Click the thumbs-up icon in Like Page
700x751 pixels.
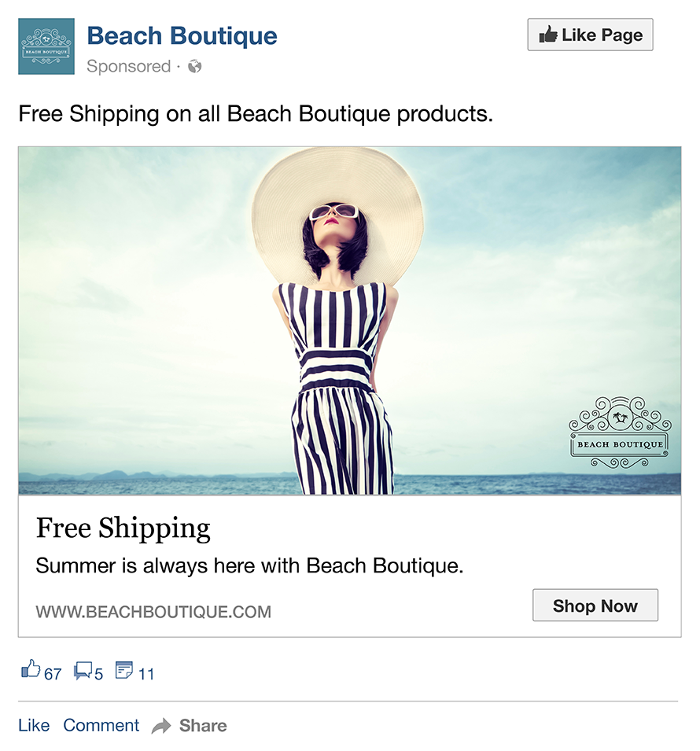point(548,35)
